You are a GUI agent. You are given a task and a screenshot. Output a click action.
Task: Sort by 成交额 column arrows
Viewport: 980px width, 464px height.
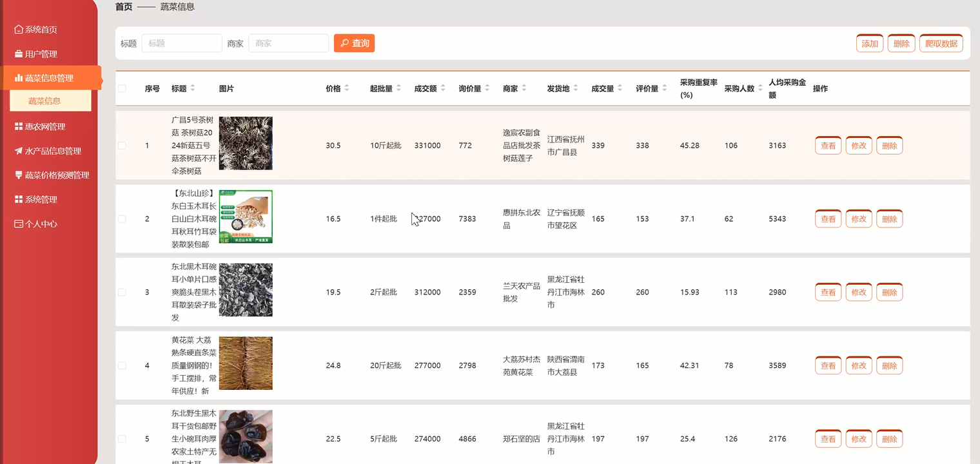pos(443,88)
